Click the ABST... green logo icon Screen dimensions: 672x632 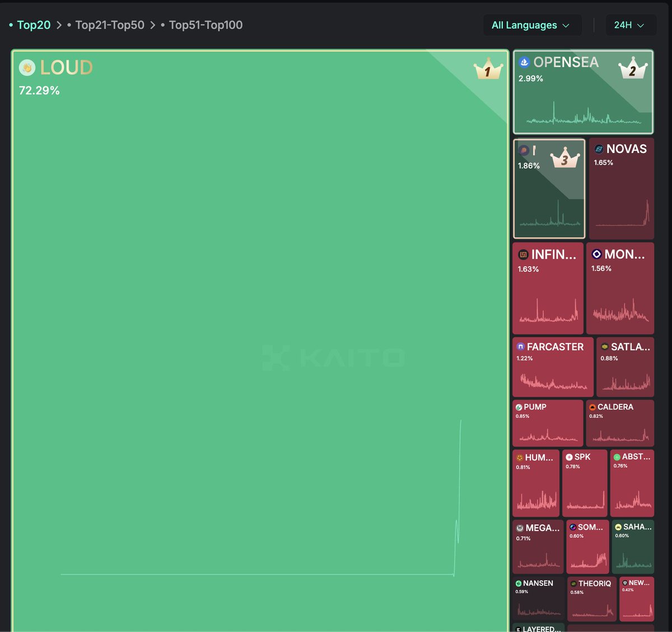coord(617,457)
